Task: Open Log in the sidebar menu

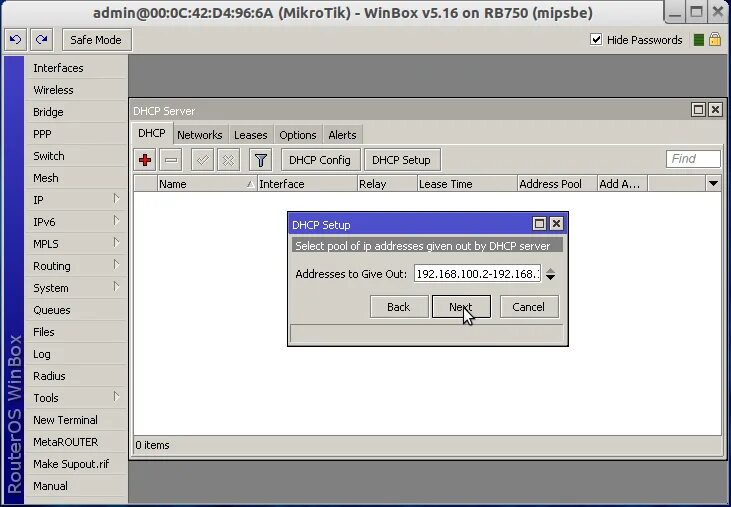Action: tap(76, 354)
